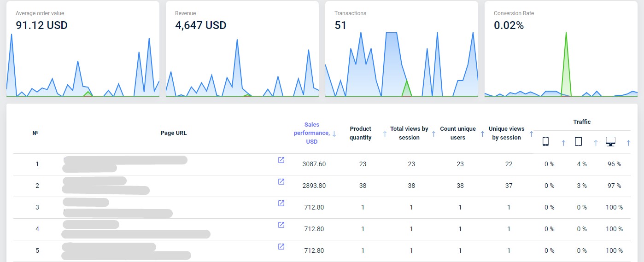The height and width of the screenshot is (262, 644).
Task: Select sales value 3087.60 in row 1
Action: pos(314,164)
